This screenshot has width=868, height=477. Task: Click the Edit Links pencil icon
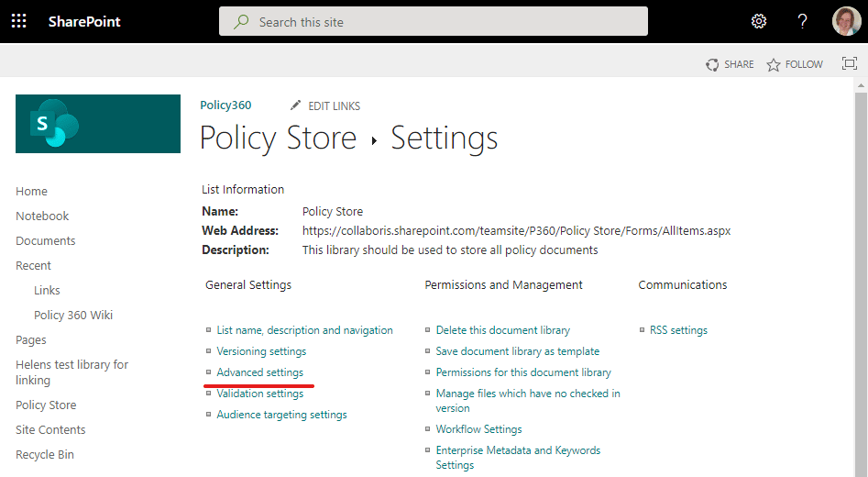(295, 105)
